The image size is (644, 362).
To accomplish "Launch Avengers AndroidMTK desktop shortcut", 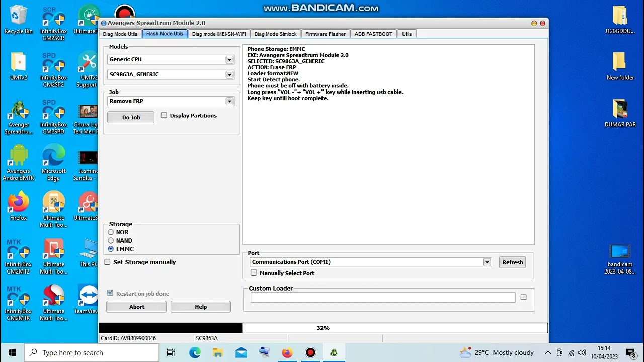I will pos(18,163).
